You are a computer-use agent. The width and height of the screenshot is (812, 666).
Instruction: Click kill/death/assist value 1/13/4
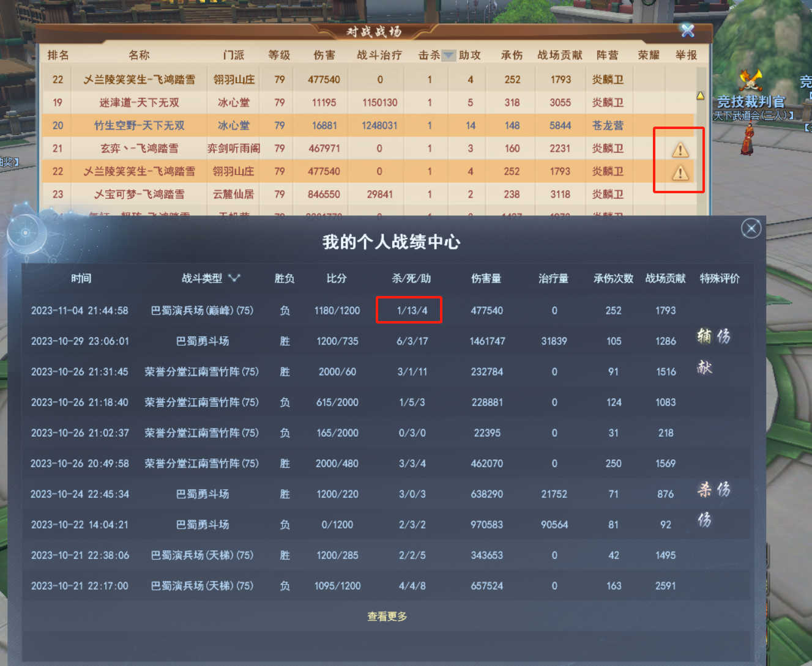pos(412,311)
